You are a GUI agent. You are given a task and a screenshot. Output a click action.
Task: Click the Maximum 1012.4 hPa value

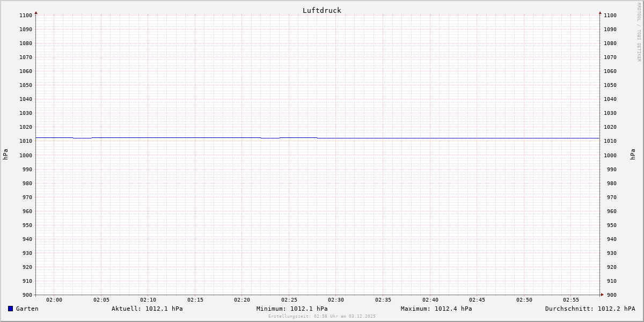[x=436, y=309]
